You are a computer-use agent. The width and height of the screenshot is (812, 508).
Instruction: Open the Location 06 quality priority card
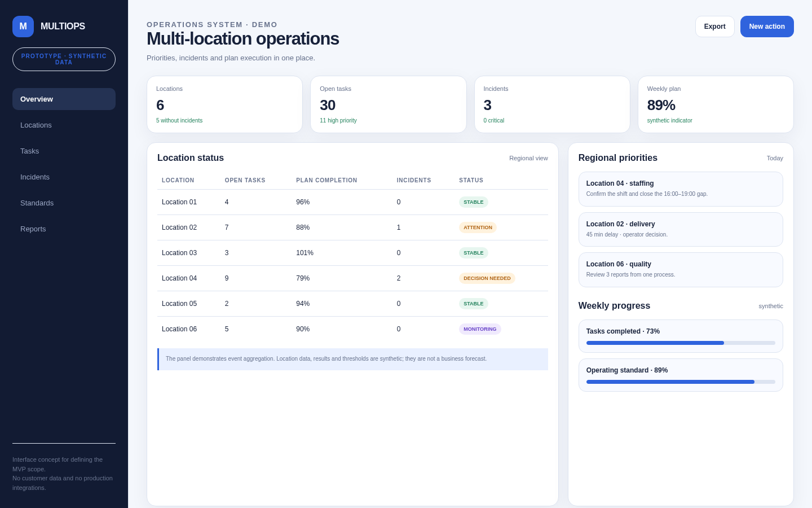point(681,270)
